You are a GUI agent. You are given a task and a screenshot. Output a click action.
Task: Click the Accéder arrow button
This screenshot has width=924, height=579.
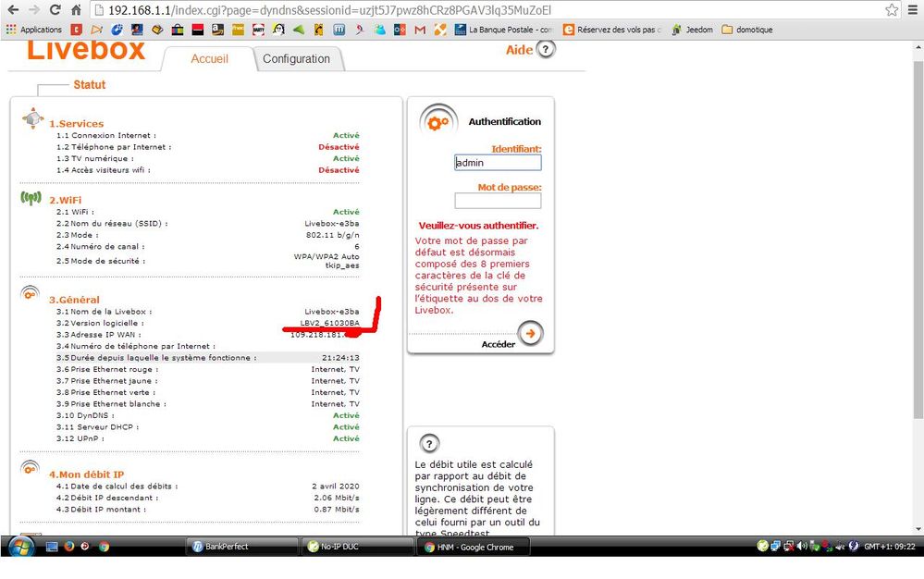click(x=530, y=333)
